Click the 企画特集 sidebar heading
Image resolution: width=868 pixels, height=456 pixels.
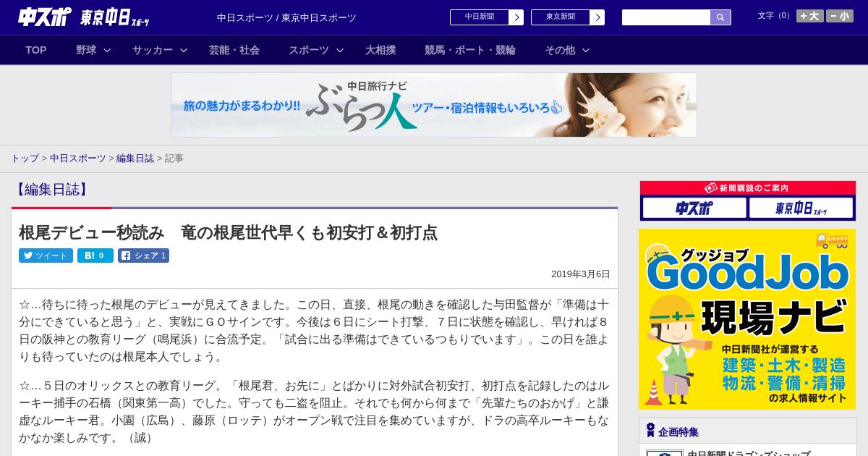coord(678,432)
